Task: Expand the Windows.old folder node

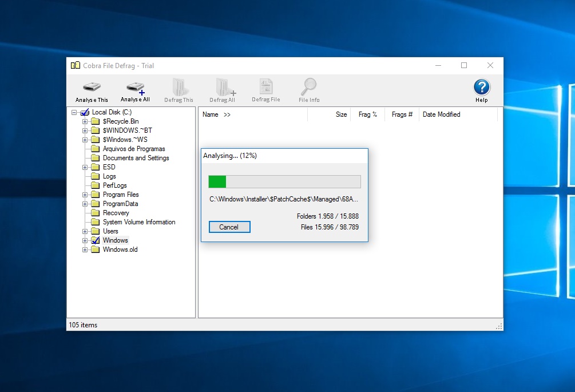Action: click(85, 250)
